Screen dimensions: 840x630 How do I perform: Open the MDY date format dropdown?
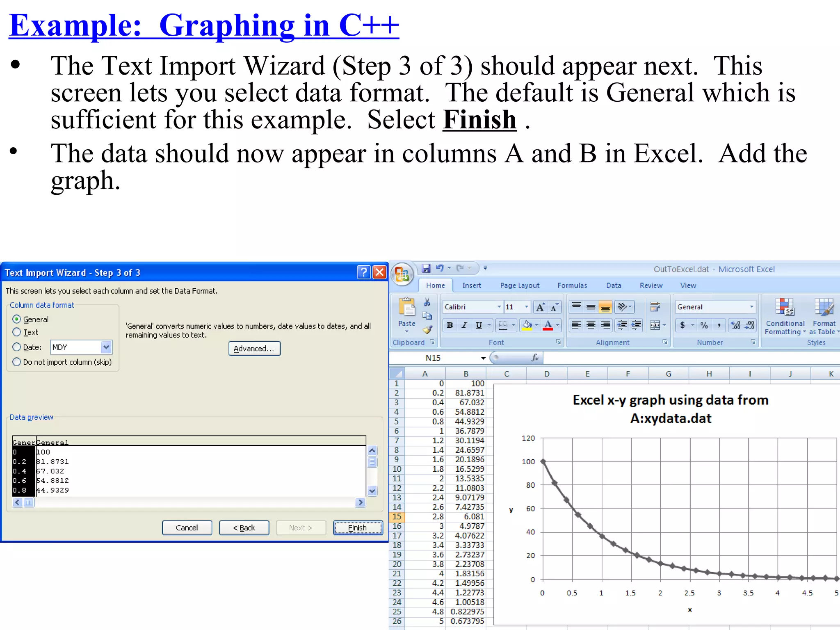[x=106, y=347]
